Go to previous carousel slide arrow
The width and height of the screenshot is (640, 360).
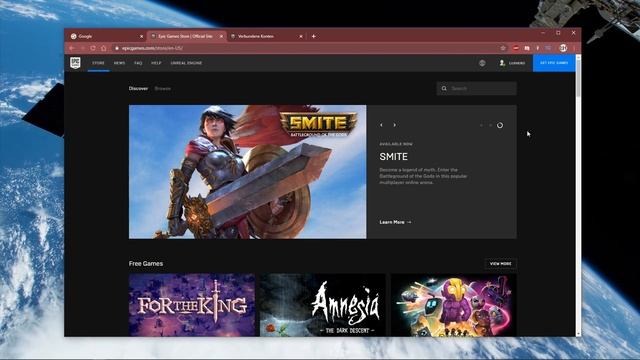tap(381, 125)
